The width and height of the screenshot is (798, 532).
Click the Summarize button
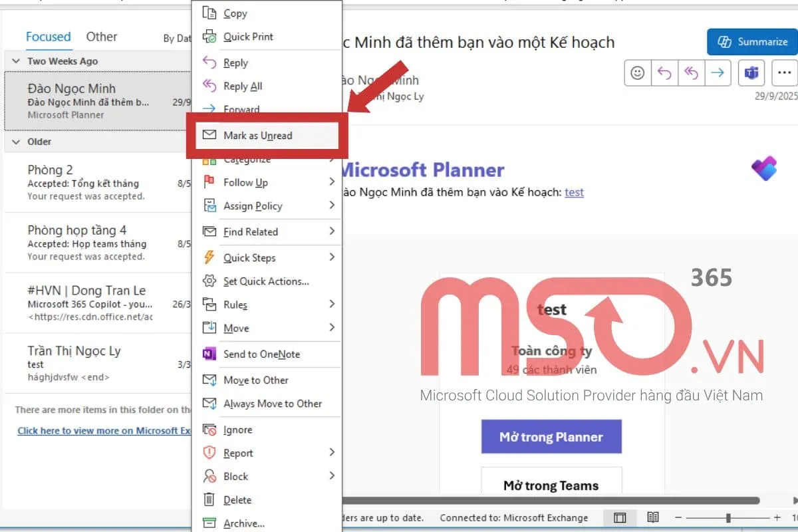pyautogui.click(x=752, y=42)
